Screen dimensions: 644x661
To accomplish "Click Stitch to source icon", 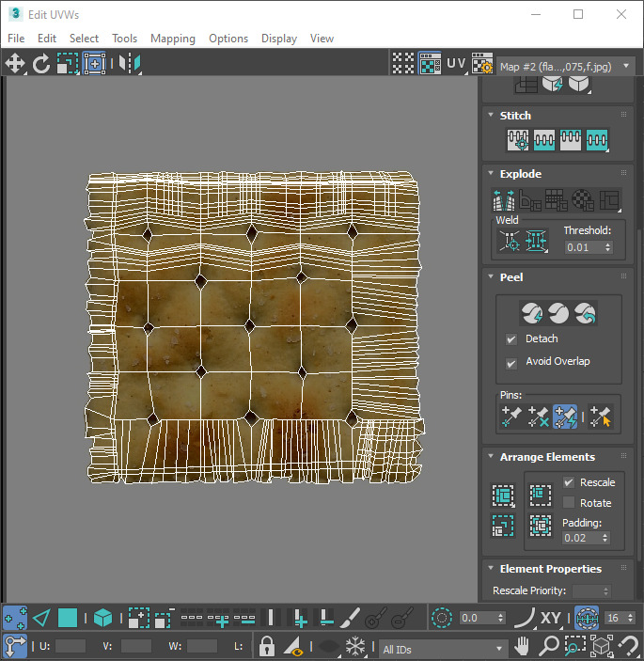I will [x=571, y=140].
